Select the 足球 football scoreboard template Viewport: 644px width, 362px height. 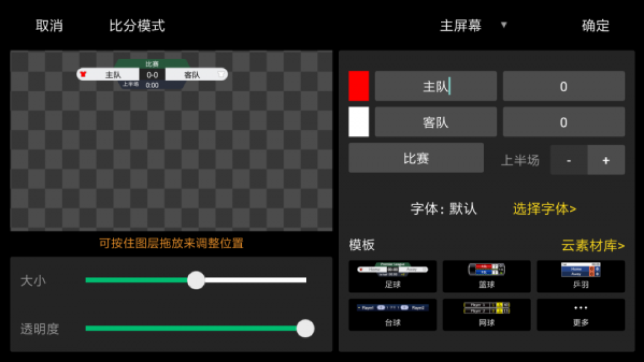click(x=392, y=276)
